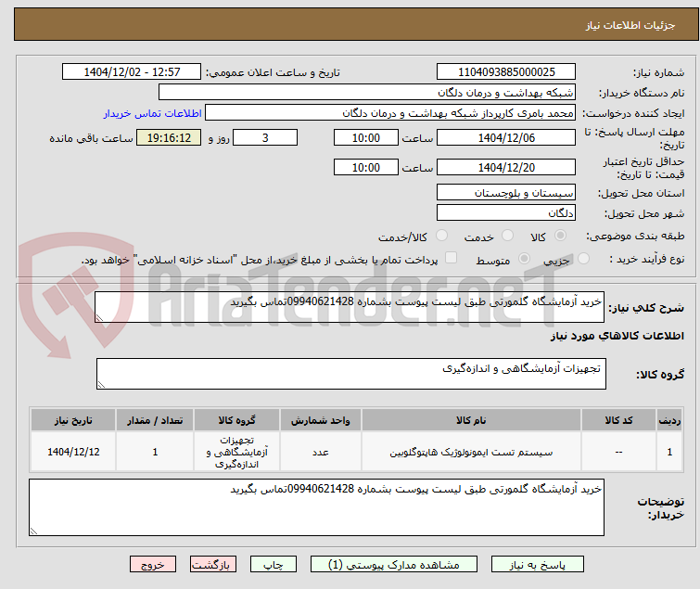Click the unit cell عدد
700x589 pixels.
click(x=321, y=453)
